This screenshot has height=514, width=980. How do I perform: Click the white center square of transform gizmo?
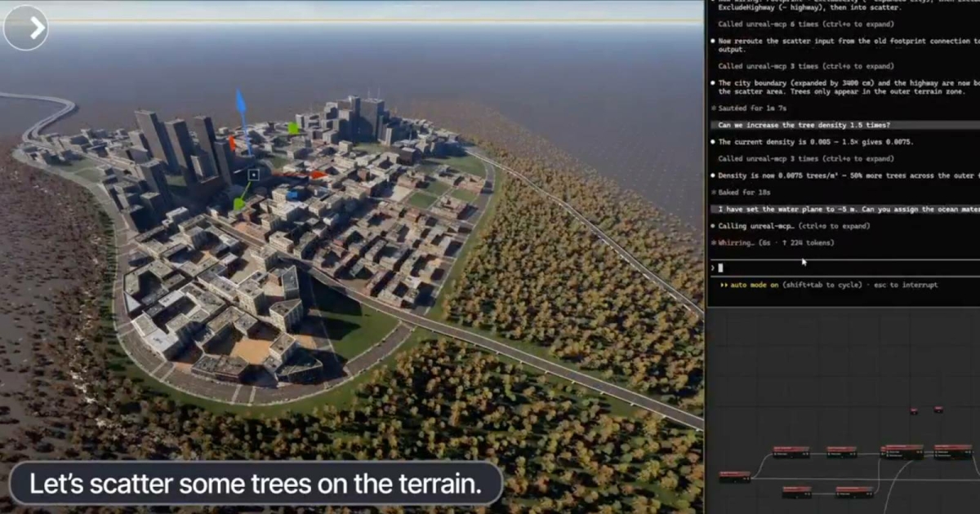tap(253, 175)
